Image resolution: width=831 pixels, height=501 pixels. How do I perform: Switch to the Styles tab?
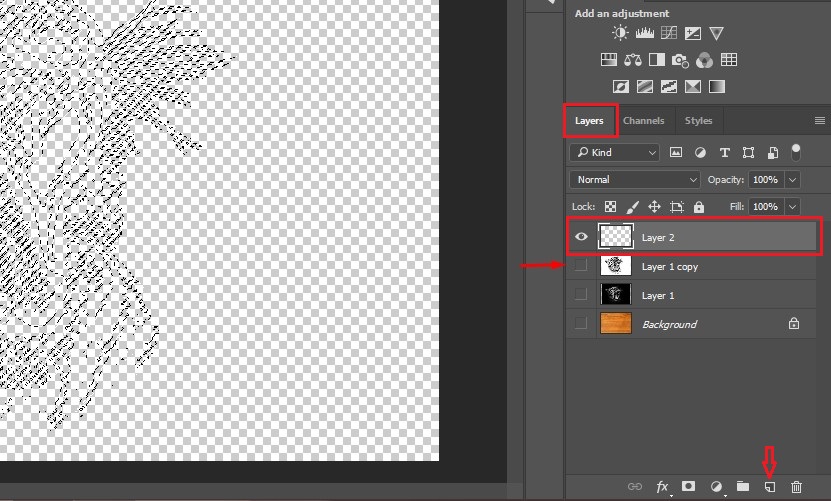pyautogui.click(x=698, y=121)
